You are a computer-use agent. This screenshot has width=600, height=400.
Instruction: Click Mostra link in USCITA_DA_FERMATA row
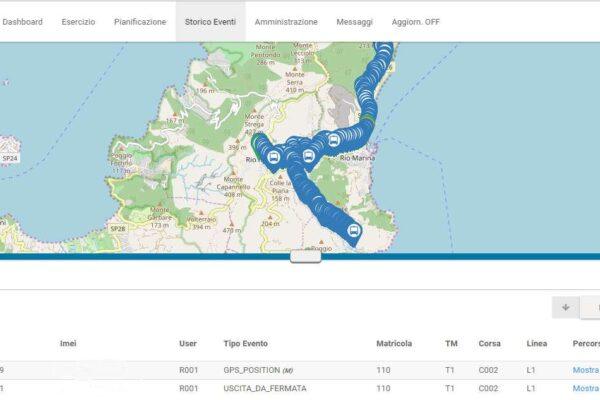(586, 387)
